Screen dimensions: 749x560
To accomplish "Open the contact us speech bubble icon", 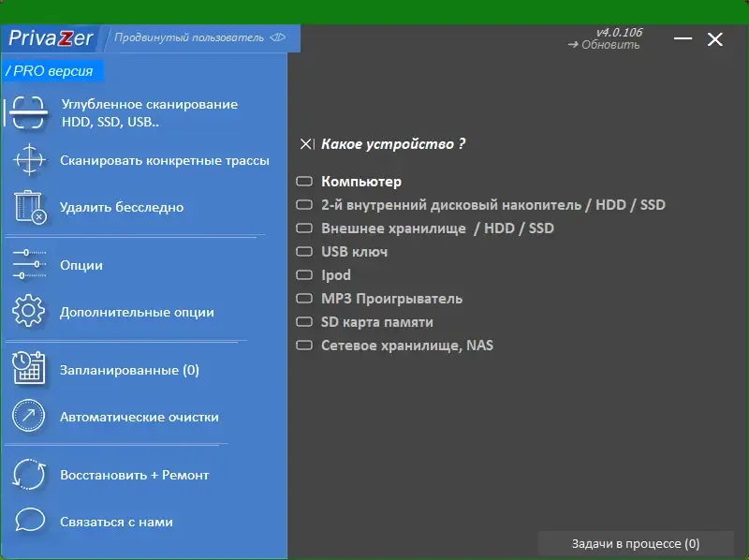I will (x=30, y=522).
